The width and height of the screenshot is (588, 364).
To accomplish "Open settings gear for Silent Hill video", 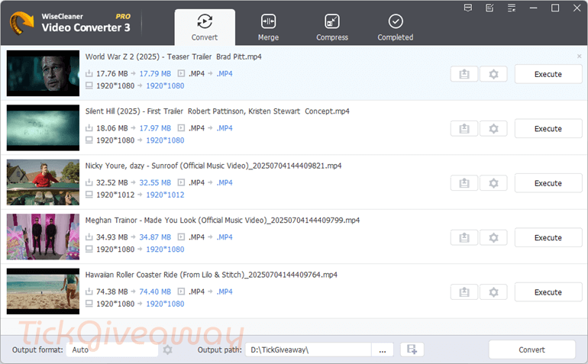I will (493, 128).
